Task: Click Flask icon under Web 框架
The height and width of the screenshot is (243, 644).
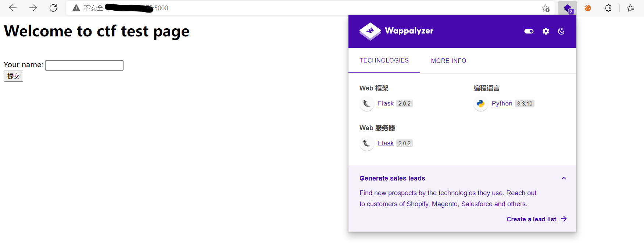Action: point(367,104)
